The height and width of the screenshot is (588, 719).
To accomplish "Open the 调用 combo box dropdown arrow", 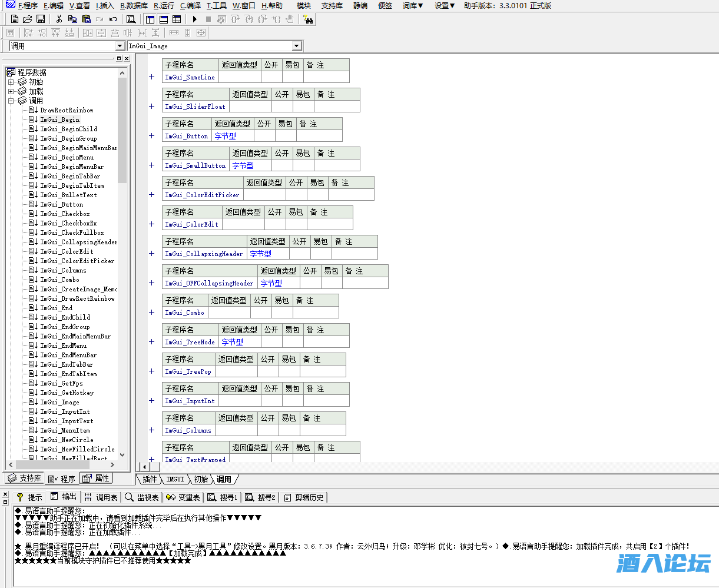I will point(120,46).
